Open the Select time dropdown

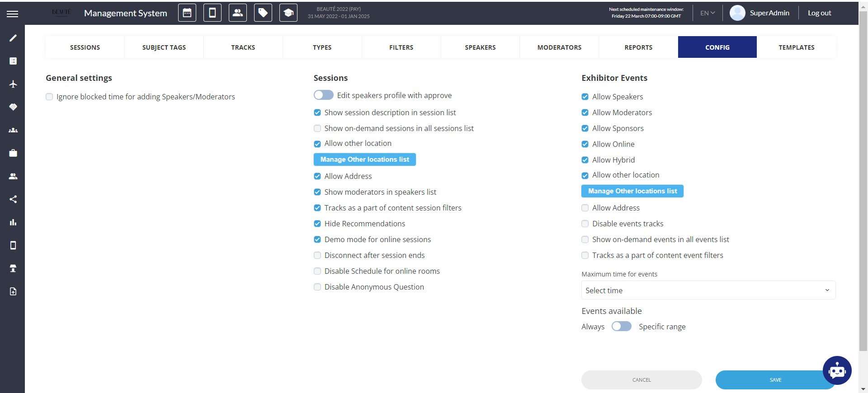click(708, 290)
